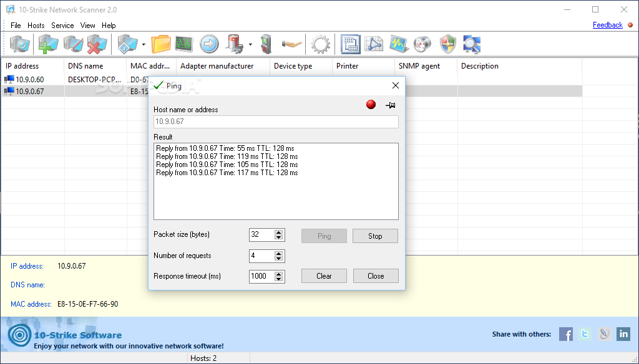Click the network search magnifier icon
Screen dimensions: 639x364
pyautogui.click(x=472, y=44)
